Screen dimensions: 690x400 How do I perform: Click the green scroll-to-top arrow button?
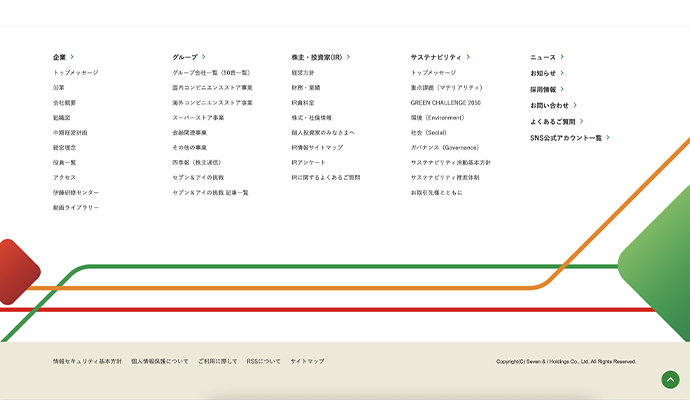tap(670, 379)
